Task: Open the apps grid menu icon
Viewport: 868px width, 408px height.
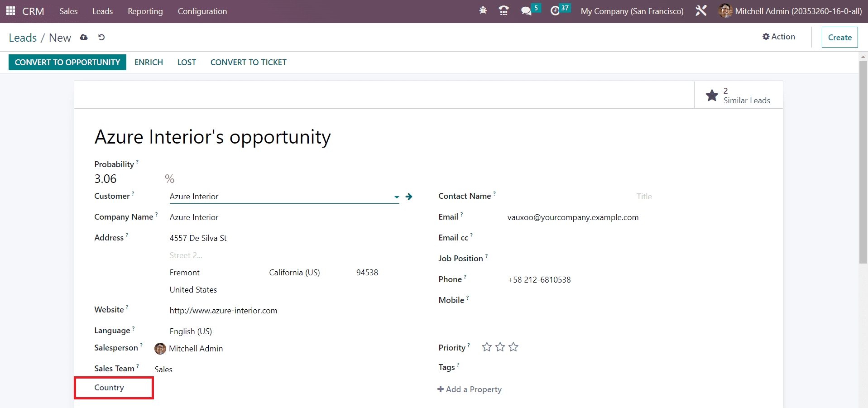Action: 11,11
